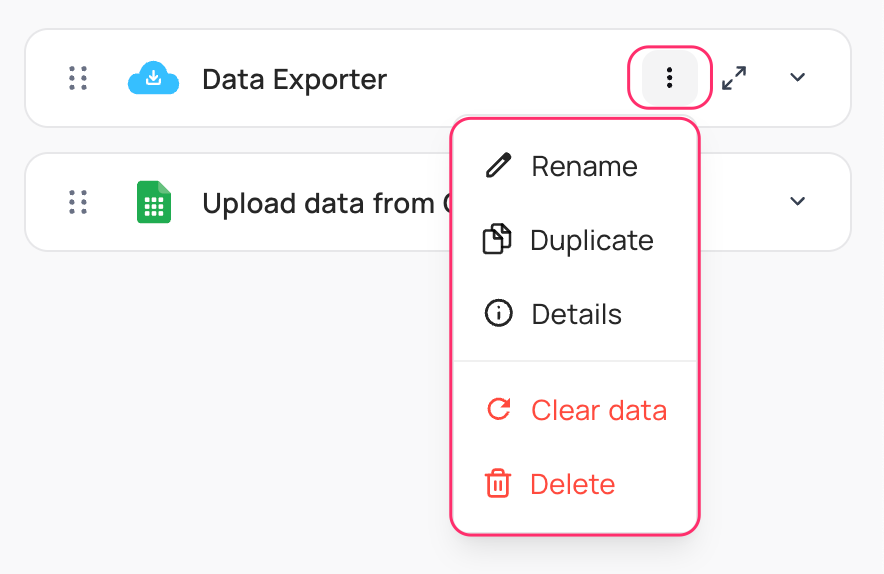Grab the Data Exporter drag handle

coord(78,78)
